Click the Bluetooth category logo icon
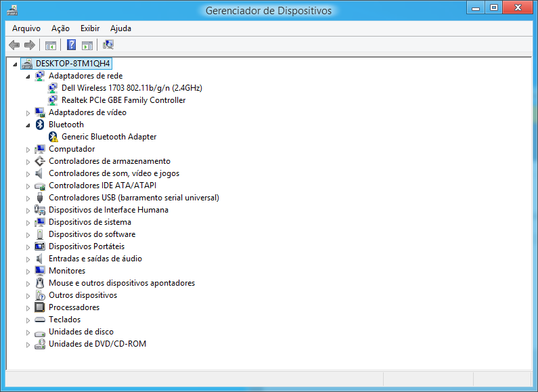The height and width of the screenshot is (392, 538). (x=40, y=125)
